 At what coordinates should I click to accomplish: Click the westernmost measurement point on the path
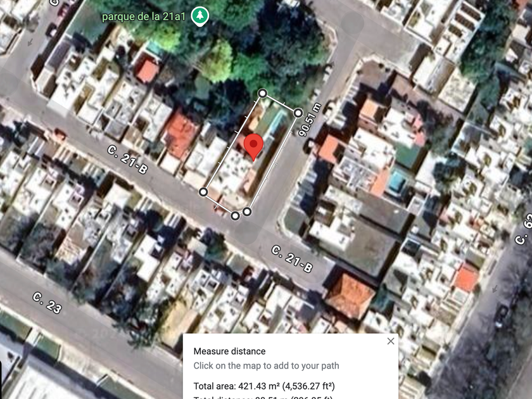pos(203,192)
